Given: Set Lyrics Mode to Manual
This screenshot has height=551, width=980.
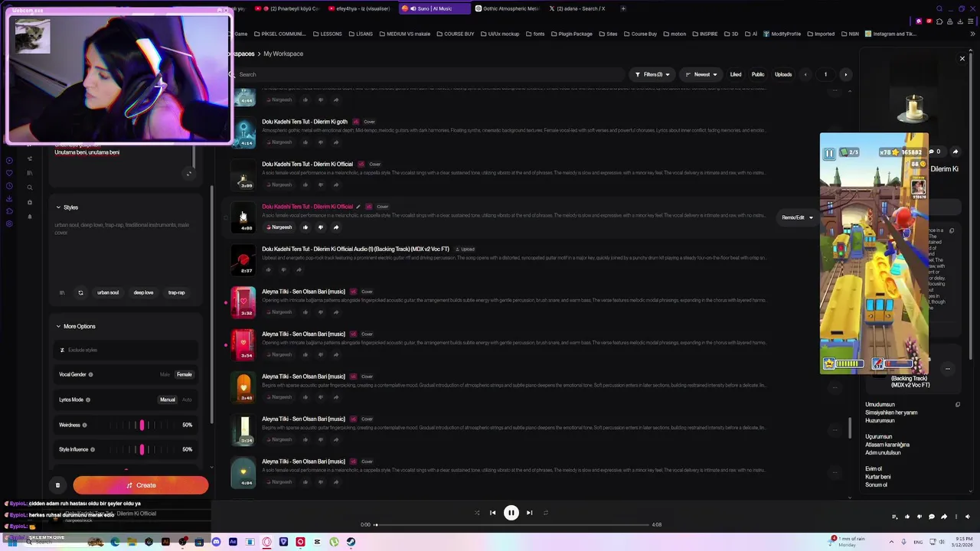Looking at the screenshot, I should [x=168, y=399].
